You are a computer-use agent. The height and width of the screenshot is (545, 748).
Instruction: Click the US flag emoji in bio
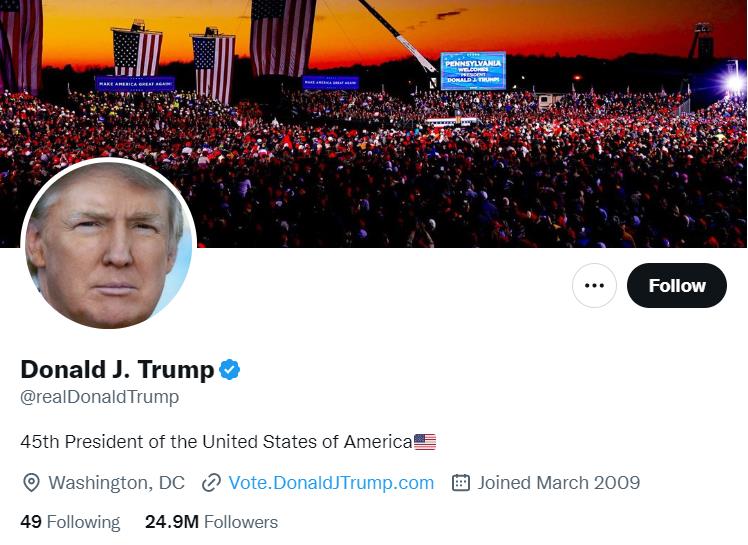pos(425,442)
